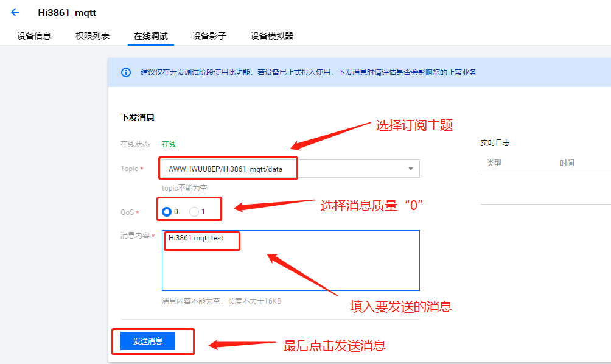The image size is (611, 364).
Task: Open the 权限列表 tab
Action: coord(93,36)
